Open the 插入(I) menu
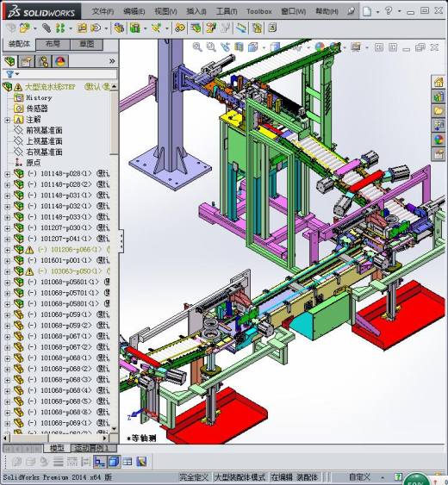This screenshot has width=448, height=485. coord(196,11)
